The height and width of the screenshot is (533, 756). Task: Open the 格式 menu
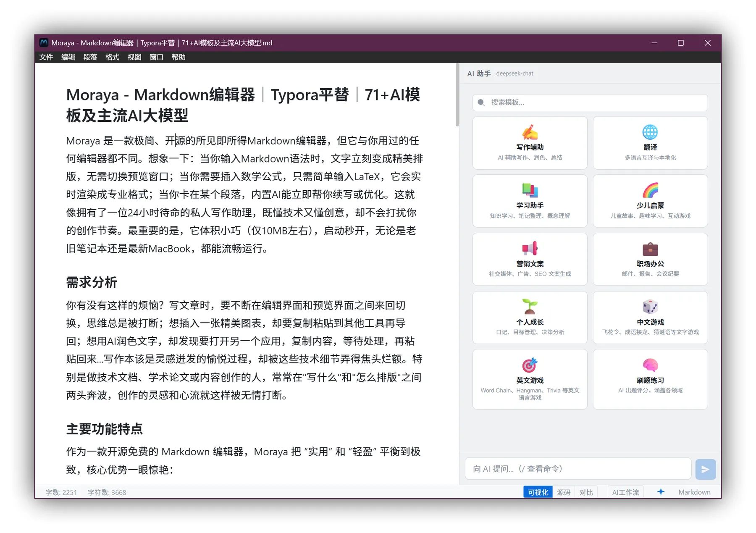click(112, 57)
